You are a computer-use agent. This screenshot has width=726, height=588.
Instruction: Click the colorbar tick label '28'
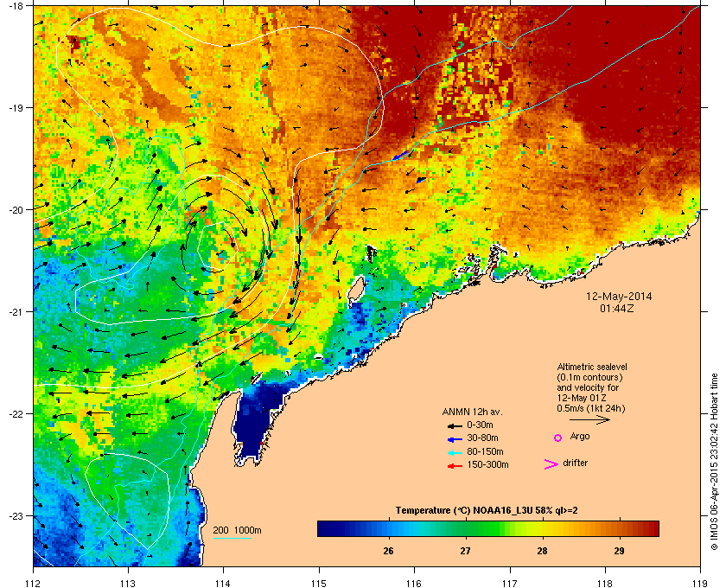tap(542, 551)
